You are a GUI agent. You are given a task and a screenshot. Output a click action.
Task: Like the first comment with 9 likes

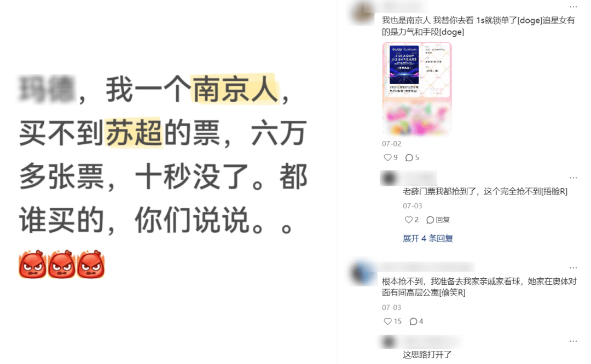coord(391,157)
